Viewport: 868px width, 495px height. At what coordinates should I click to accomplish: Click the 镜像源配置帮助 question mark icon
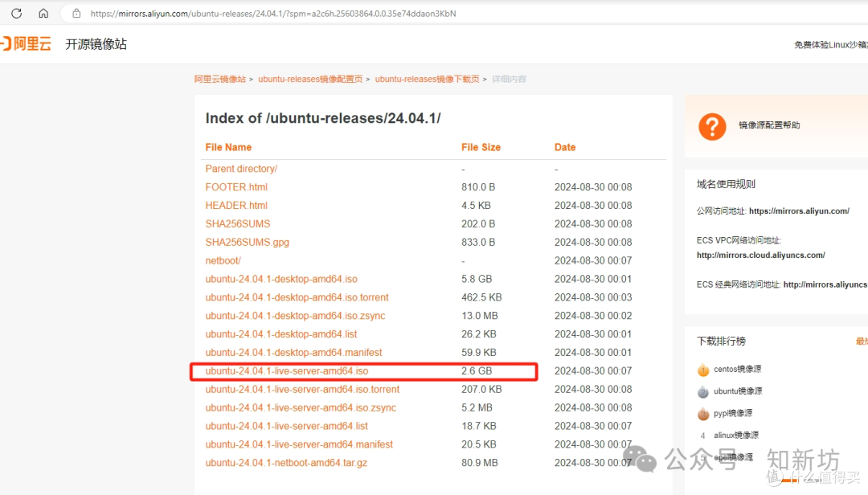click(711, 126)
